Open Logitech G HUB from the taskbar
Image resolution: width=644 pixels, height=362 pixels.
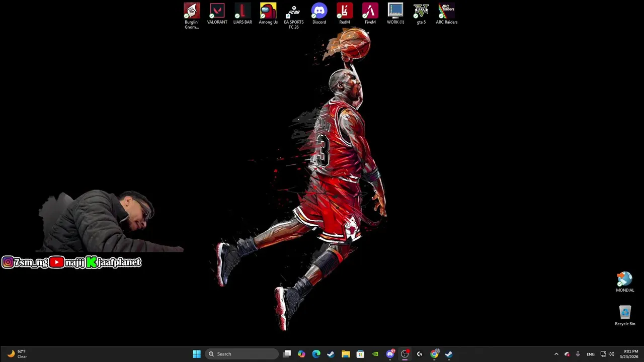419,354
